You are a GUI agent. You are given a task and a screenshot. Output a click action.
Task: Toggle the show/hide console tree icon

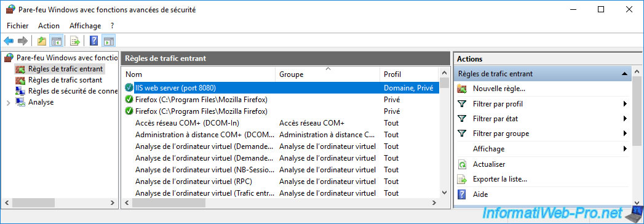pyautogui.click(x=56, y=41)
